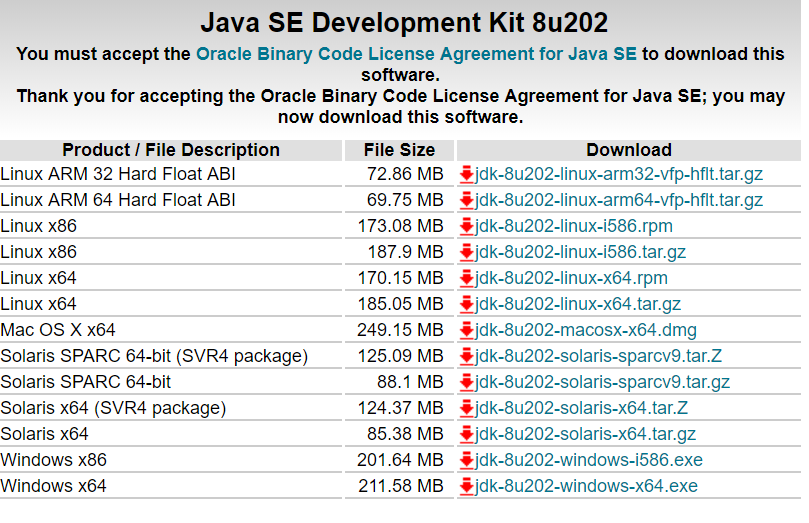
Task: Download jdk-8u202-linux-x64.tar.gz file
Action: [x=578, y=304]
